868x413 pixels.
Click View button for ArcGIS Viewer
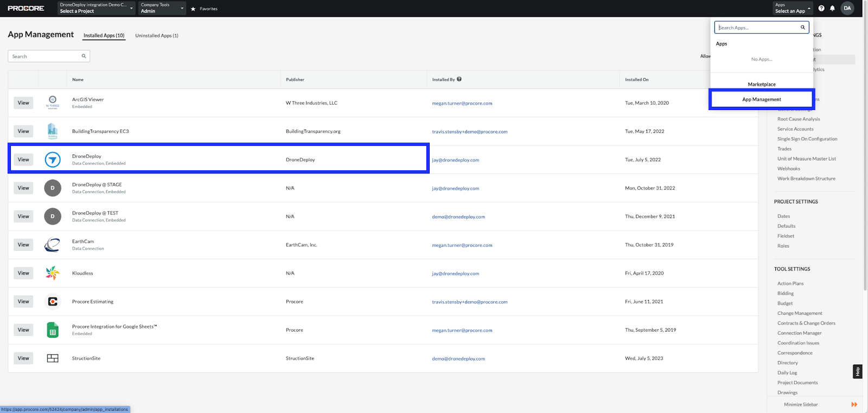coord(23,103)
